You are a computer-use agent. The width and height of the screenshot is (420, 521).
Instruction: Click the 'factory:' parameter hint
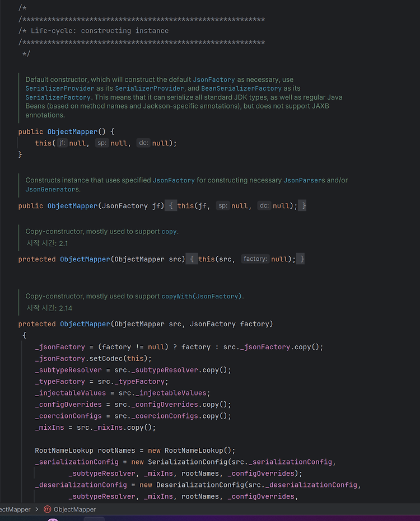[x=255, y=259]
